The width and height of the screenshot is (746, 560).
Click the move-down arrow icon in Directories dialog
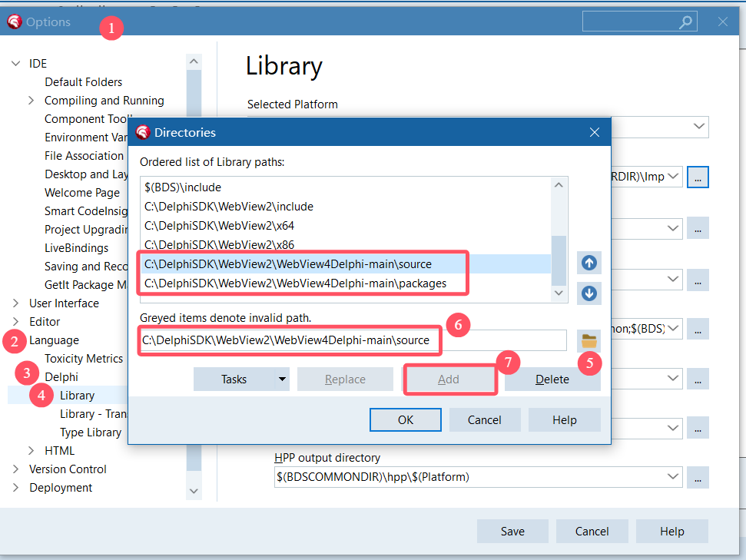click(589, 293)
